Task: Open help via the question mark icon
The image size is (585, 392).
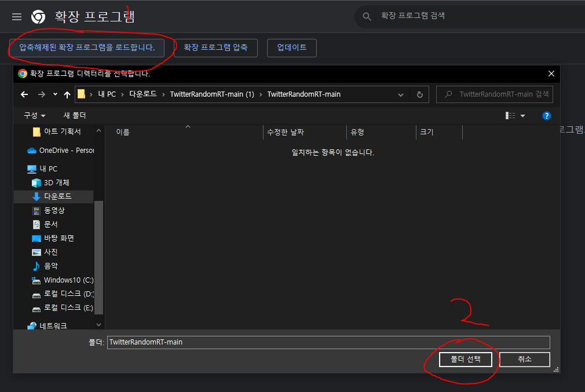Action: tap(547, 115)
